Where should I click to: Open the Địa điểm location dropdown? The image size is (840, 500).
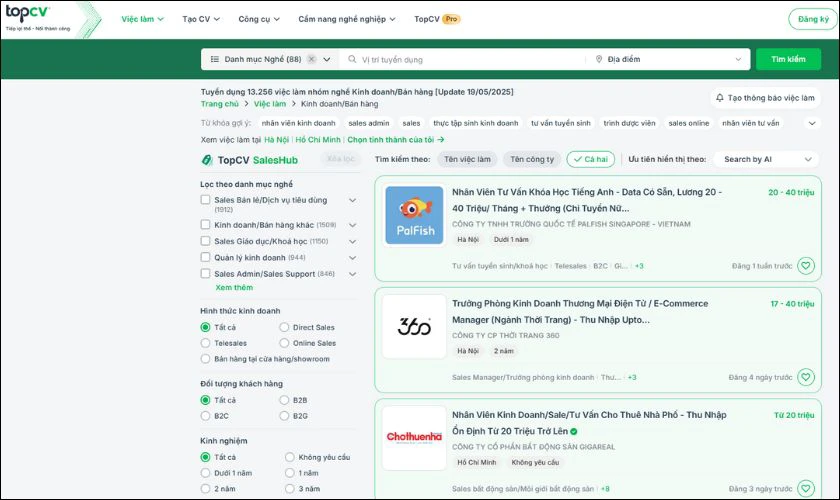pyautogui.click(x=668, y=59)
